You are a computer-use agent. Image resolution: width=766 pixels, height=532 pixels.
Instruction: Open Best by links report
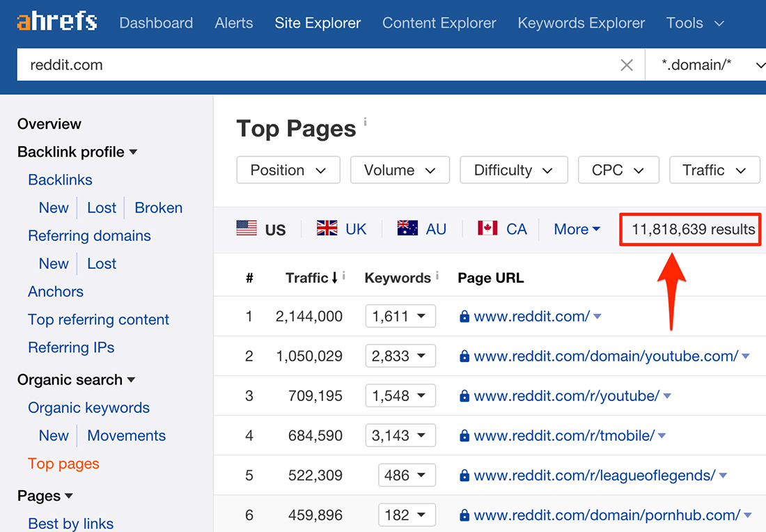(71, 523)
